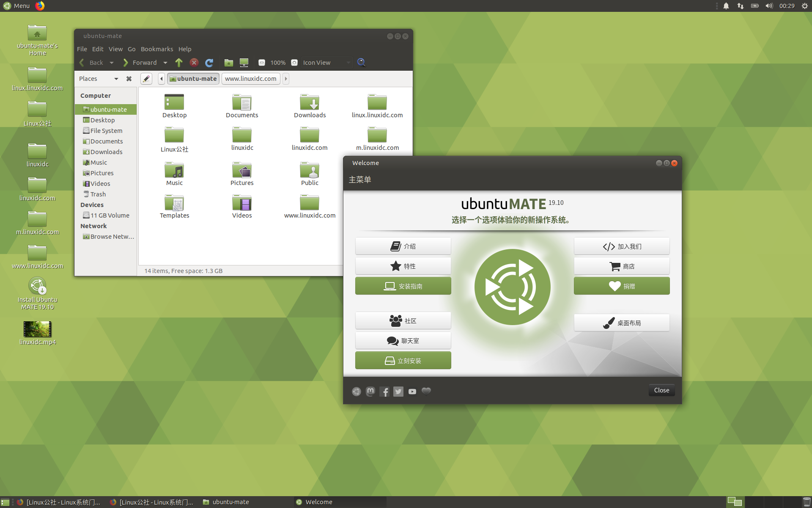
Task: Click the 社区 community button
Action: tap(403, 320)
